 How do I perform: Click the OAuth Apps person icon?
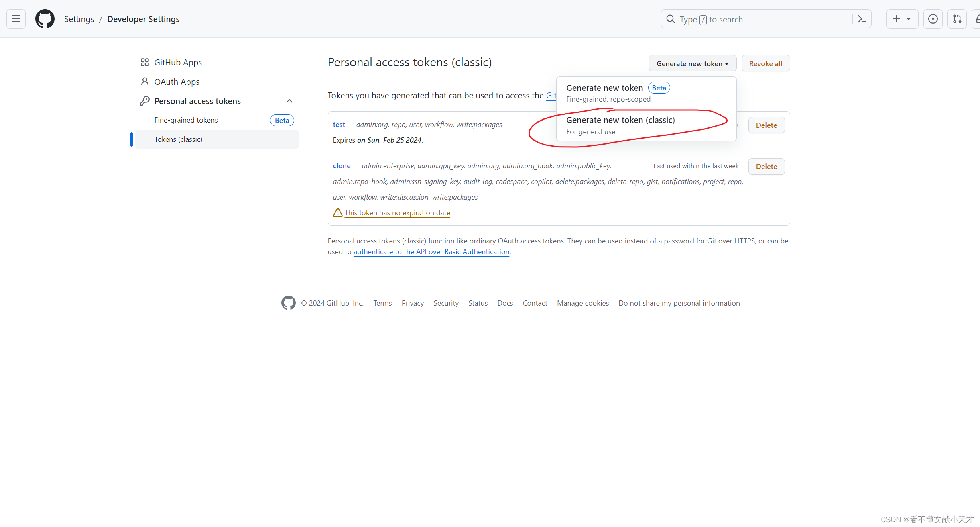(x=145, y=82)
